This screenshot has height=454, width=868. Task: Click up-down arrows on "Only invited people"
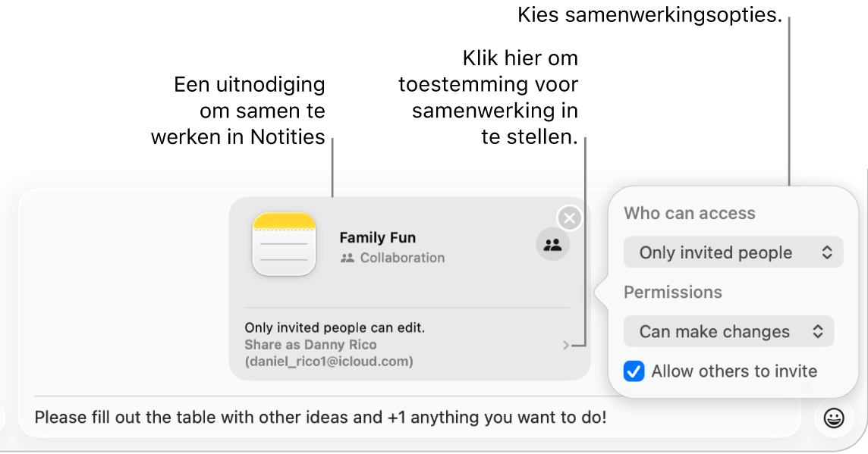point(827,252)
